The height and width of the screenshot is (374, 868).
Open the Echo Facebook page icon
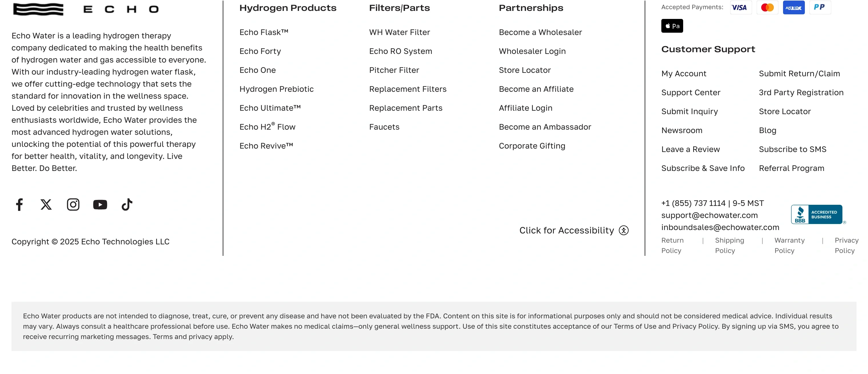pos(20,204)
